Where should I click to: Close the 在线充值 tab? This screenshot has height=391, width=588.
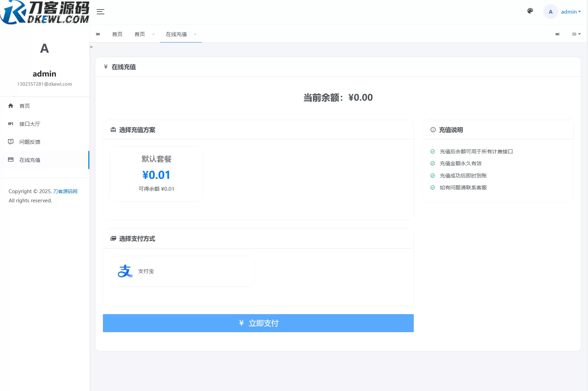(195, 34)
